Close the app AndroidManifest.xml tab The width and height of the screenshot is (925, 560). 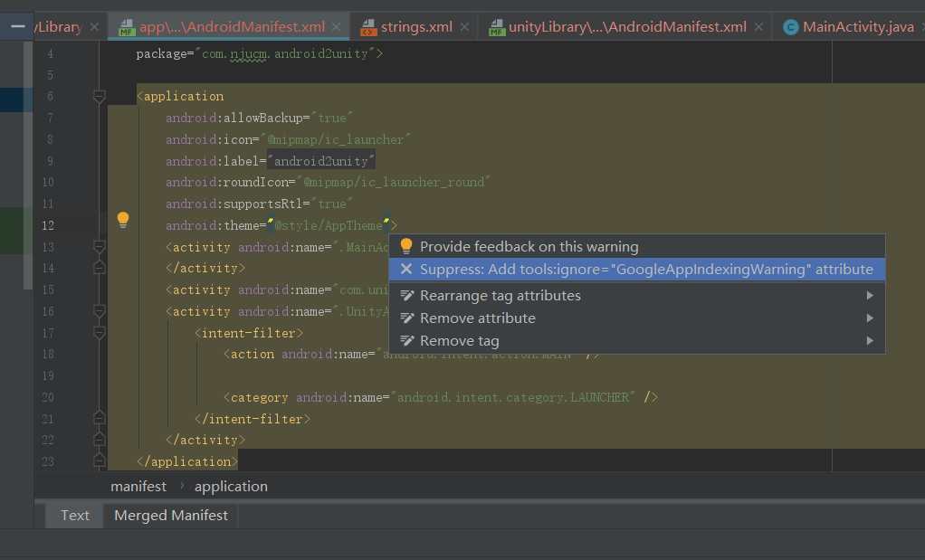[337, 27]
